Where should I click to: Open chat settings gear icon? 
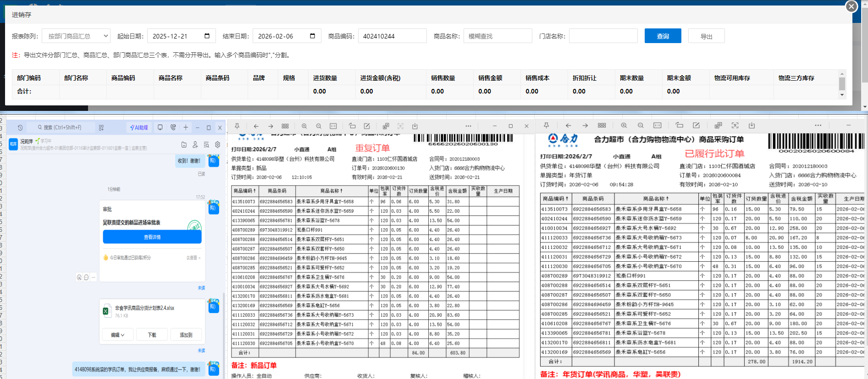coord(217,145)
